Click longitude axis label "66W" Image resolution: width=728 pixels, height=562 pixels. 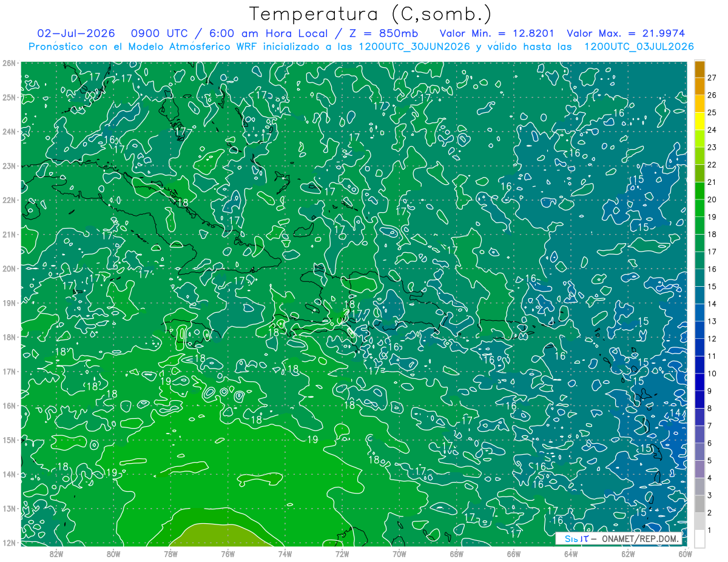513,554
